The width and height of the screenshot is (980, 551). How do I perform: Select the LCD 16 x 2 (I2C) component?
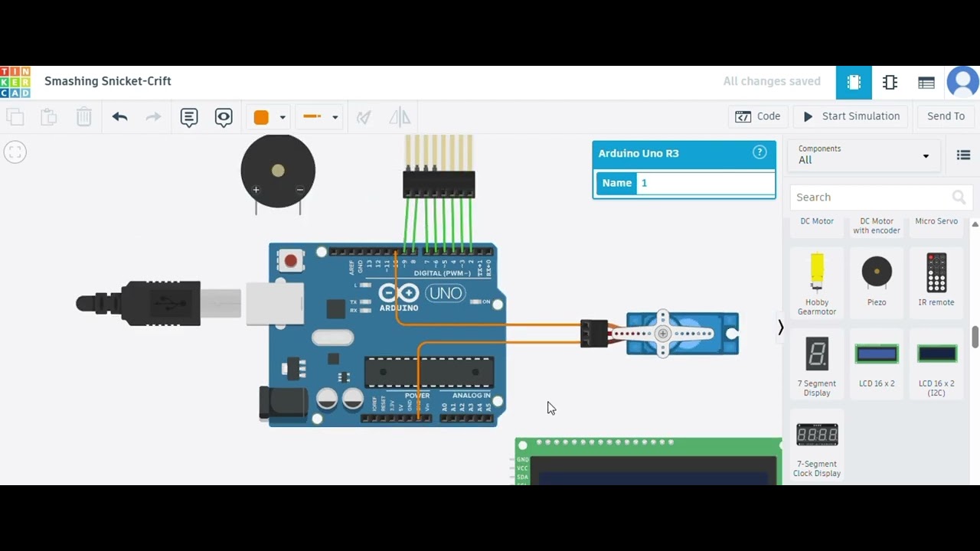[936, 364]
